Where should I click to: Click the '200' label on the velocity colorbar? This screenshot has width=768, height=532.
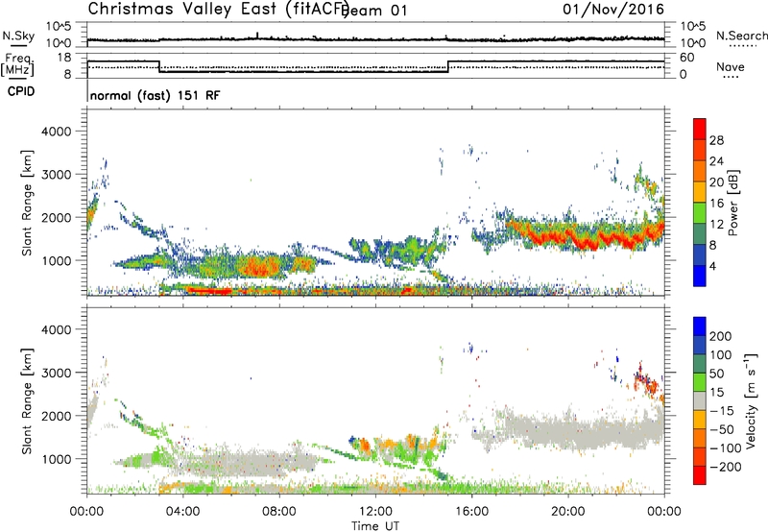pos(721,336)
